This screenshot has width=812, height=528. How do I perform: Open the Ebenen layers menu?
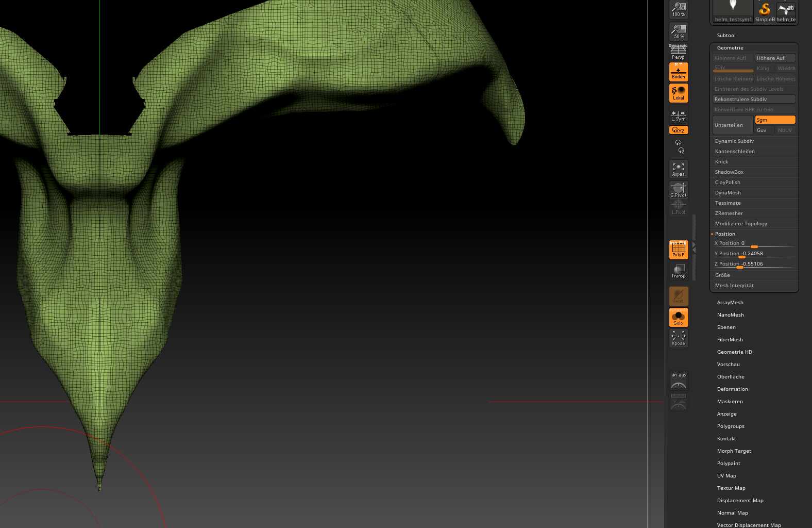pyautogui.click(x=726, y=327)
